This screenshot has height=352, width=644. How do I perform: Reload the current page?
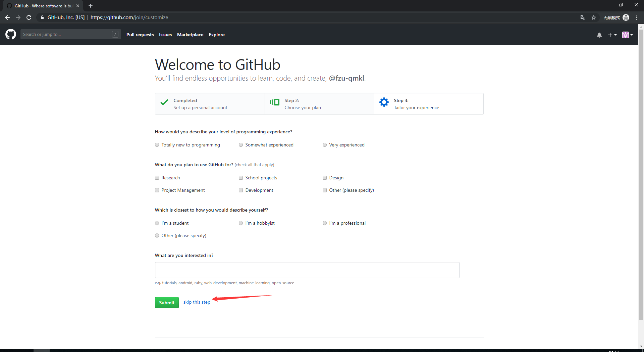coord(29,17)
